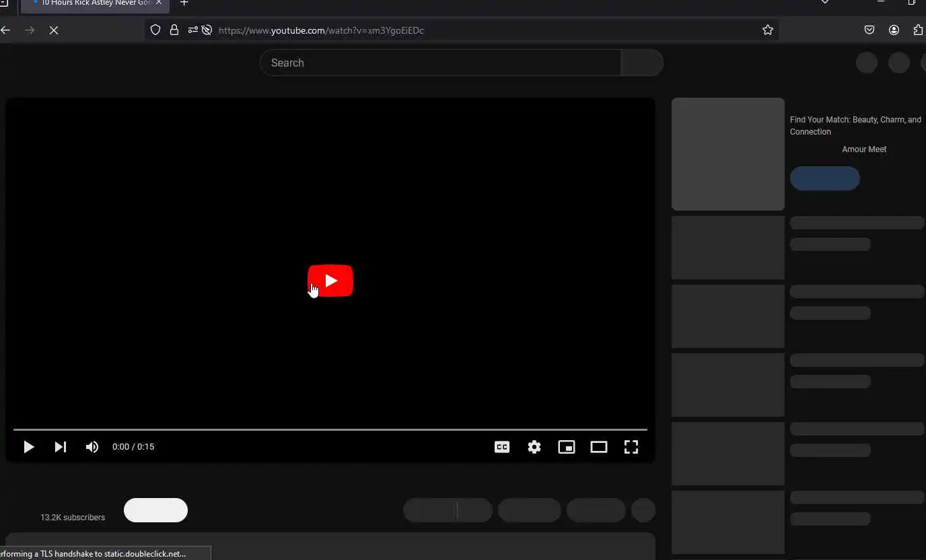
Task: Switch to miniplayer mode
Action: [x=567, y=447]
